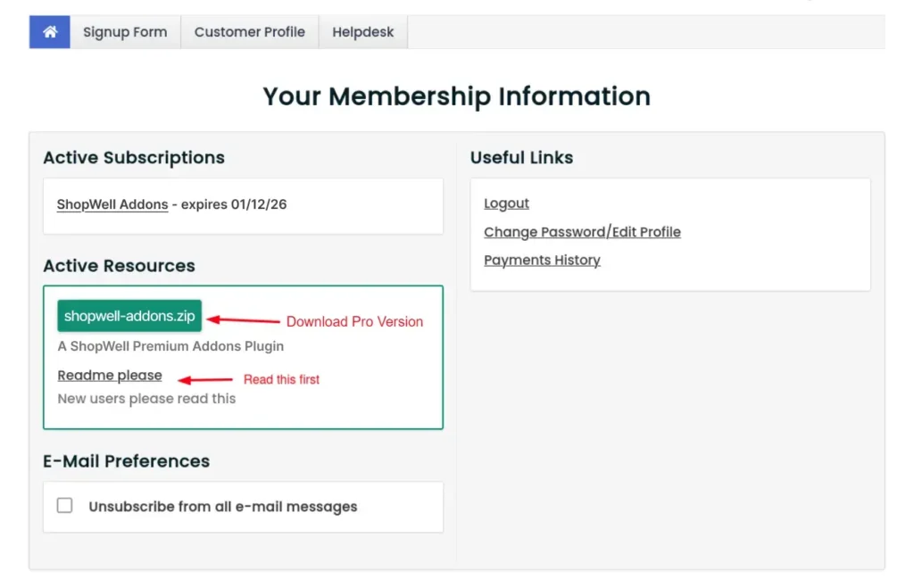Download the shopwell-addons.zip file
Image resolution: width=914 pixels, height=588 pixels.
(x=129, y=316)
